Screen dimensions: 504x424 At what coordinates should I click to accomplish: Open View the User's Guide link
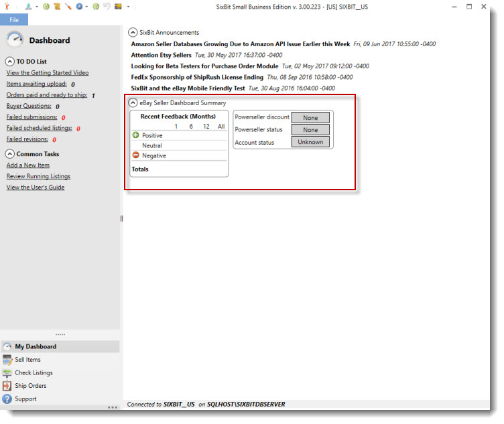36,188
